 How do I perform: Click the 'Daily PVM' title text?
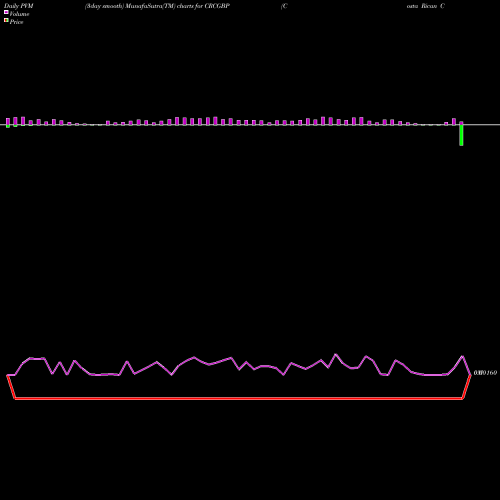(x=19, y=6)
